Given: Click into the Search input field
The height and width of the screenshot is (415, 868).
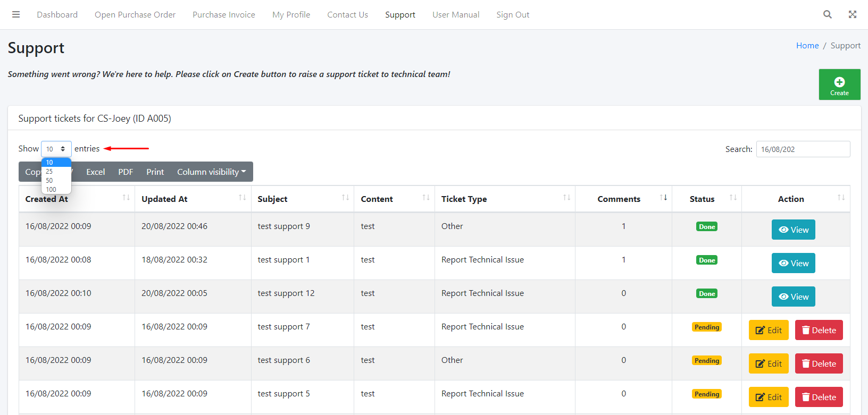Looking at the screenshot, I should 803,149.
